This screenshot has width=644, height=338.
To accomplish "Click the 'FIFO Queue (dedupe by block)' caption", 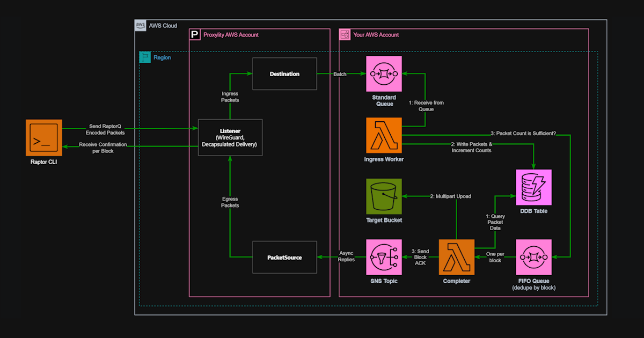I will point(533,284).
